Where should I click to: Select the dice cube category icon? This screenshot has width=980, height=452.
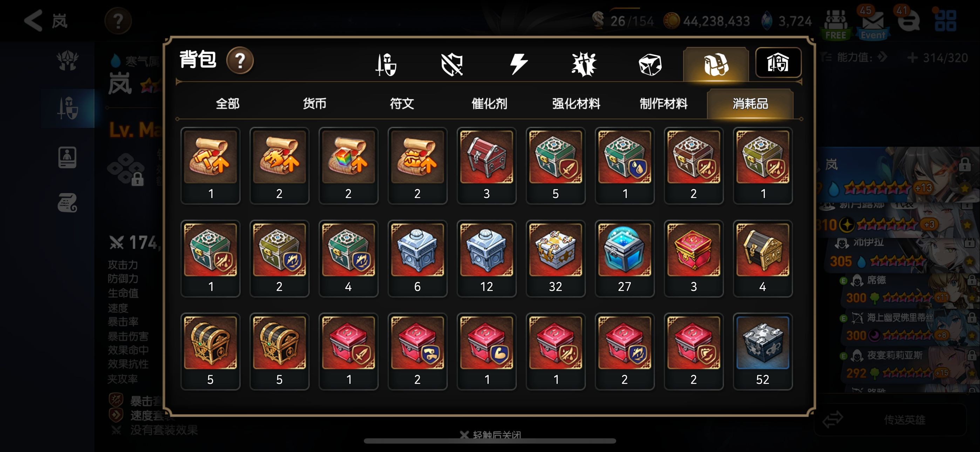click(x=650, y=64)
